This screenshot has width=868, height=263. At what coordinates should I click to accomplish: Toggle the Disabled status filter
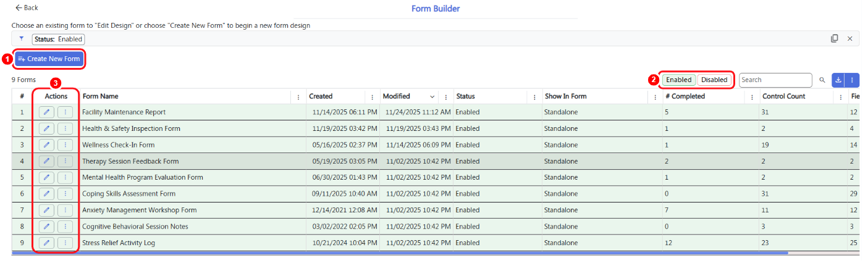pos(714,80)
